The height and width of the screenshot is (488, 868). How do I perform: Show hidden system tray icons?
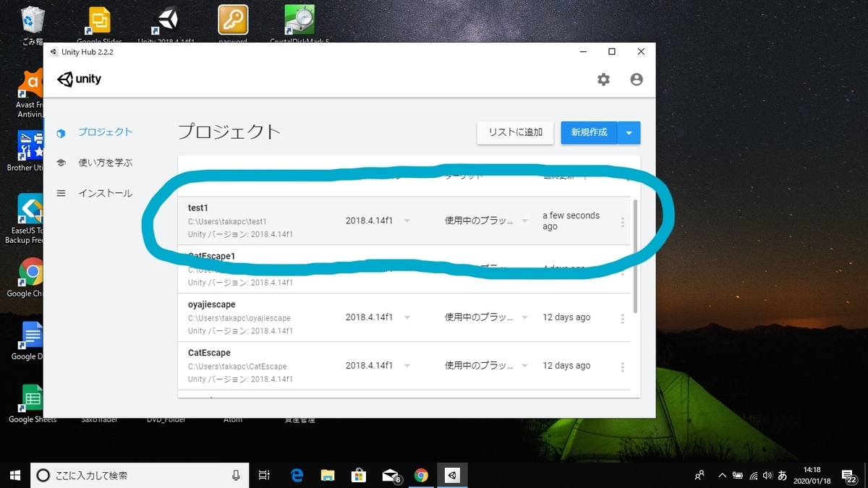click(x=722, y=475)
